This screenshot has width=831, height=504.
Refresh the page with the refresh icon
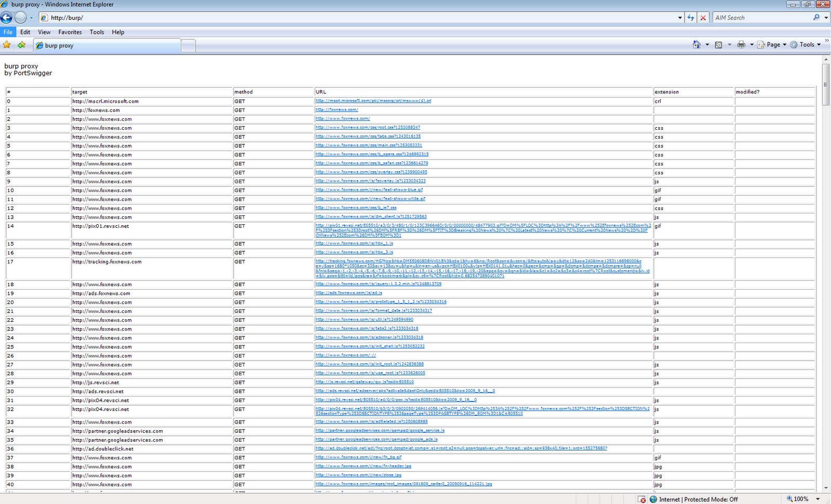click(x=691, y=18)
